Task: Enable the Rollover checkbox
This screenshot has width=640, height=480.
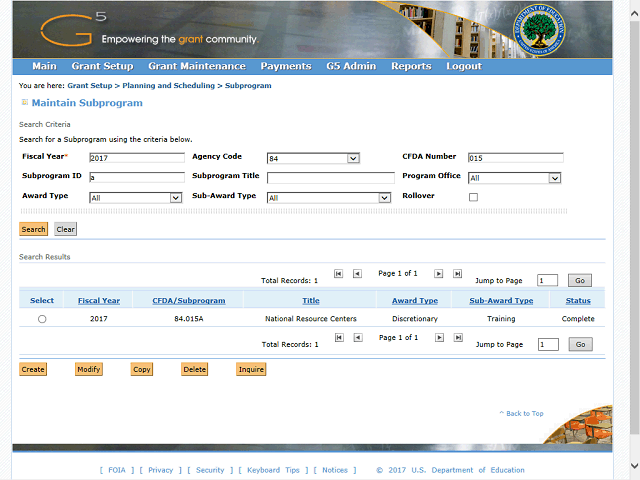Action: 473,197
